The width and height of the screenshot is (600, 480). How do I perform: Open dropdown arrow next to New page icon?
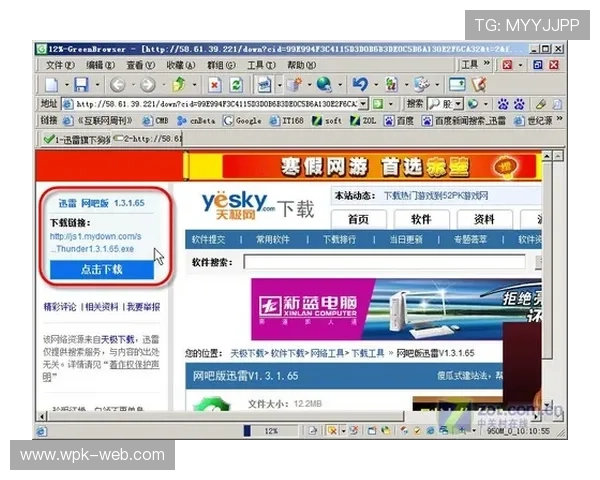pos(67,85)
